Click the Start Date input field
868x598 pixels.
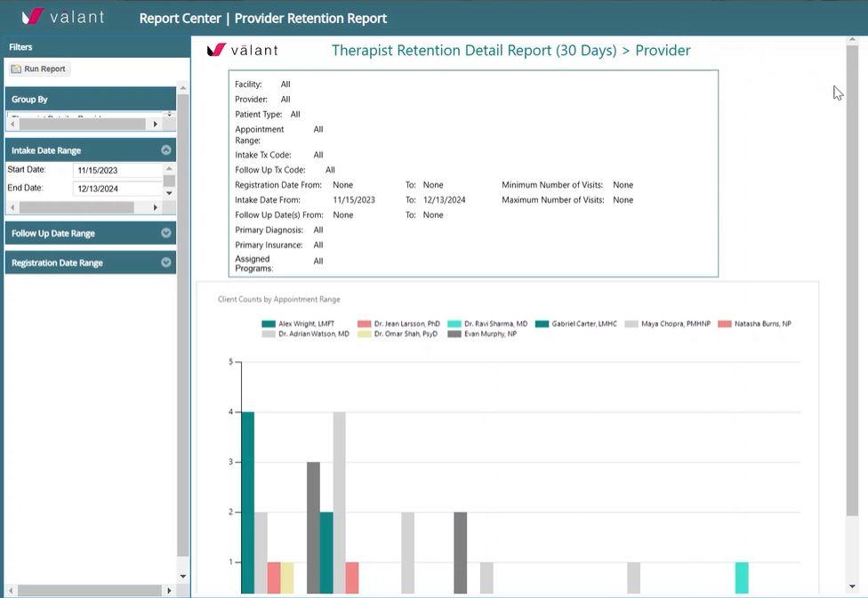[x=117, y=170]
